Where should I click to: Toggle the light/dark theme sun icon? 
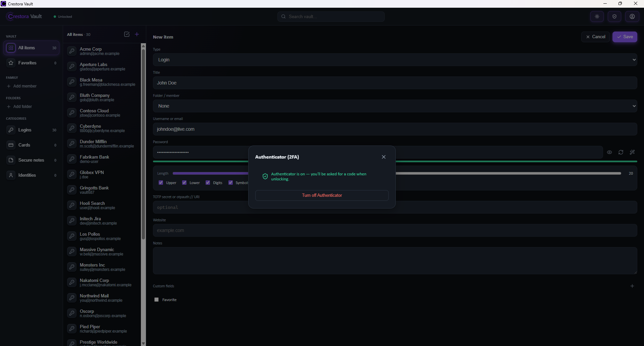click(x=597, y=16)
